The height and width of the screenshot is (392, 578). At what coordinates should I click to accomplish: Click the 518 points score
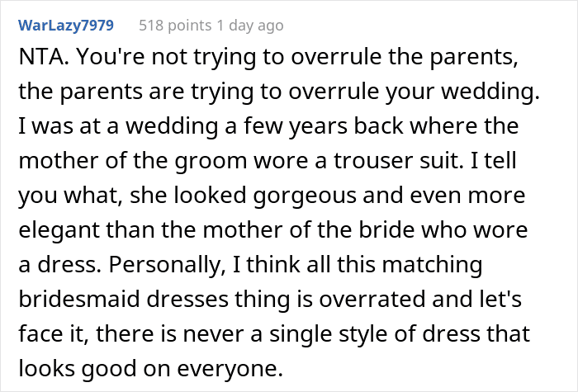175,26
